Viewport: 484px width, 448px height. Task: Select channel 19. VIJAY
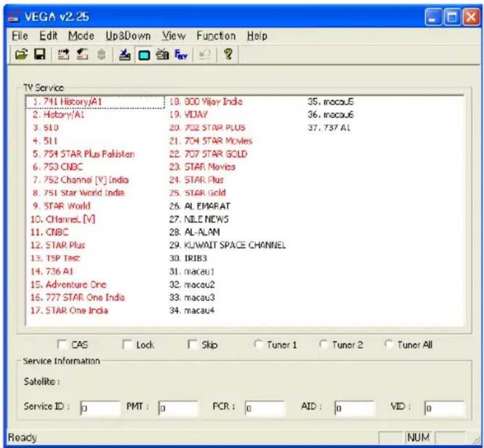(x=188, y=115)
